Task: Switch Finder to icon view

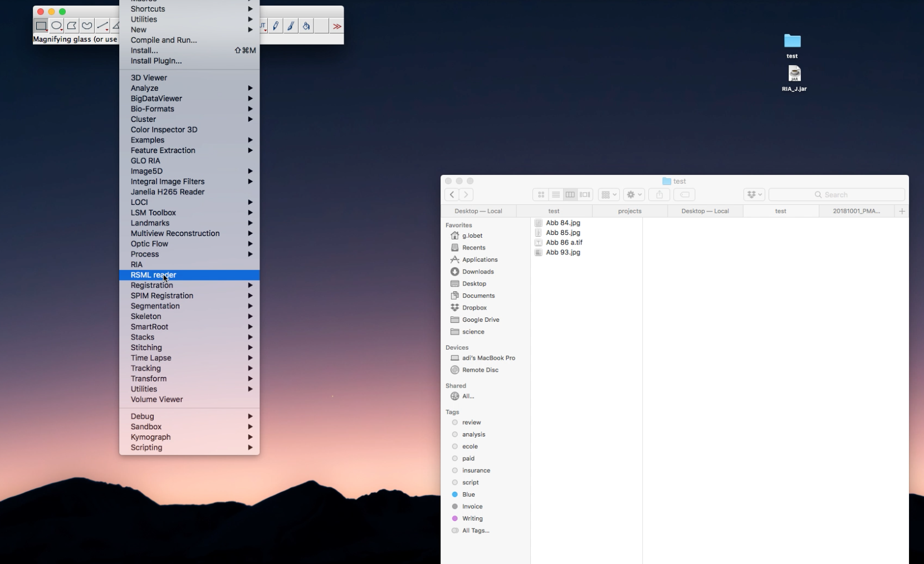Action: click(x=541, y=194)
